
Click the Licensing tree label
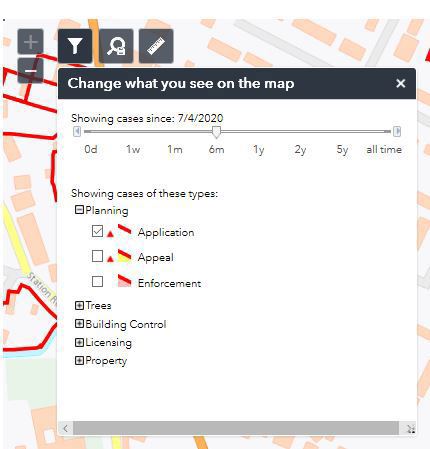[x=108, y=343]
